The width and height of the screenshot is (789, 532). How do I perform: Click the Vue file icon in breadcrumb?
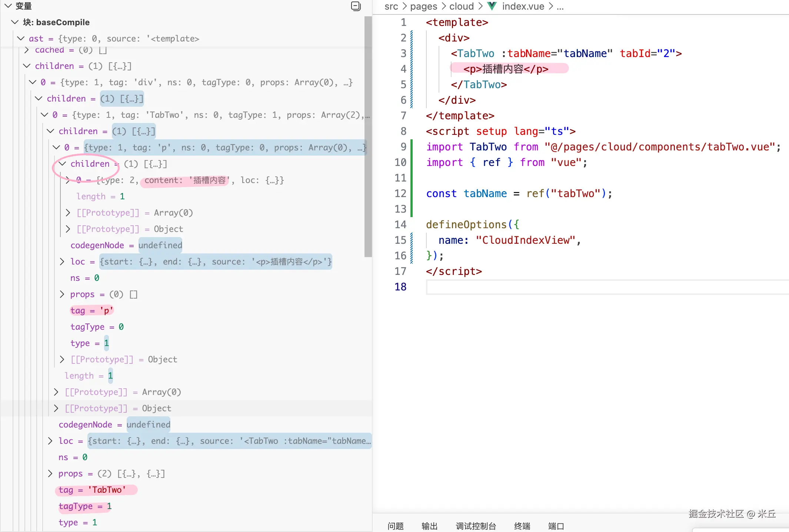492,6
